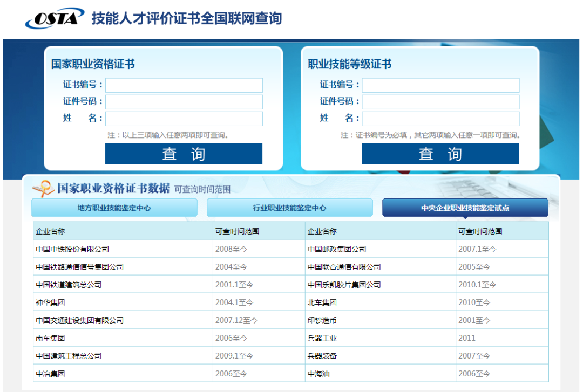
Task: Focus 证件号码 field under 职业技能等级证书
Action: point(440,102)
